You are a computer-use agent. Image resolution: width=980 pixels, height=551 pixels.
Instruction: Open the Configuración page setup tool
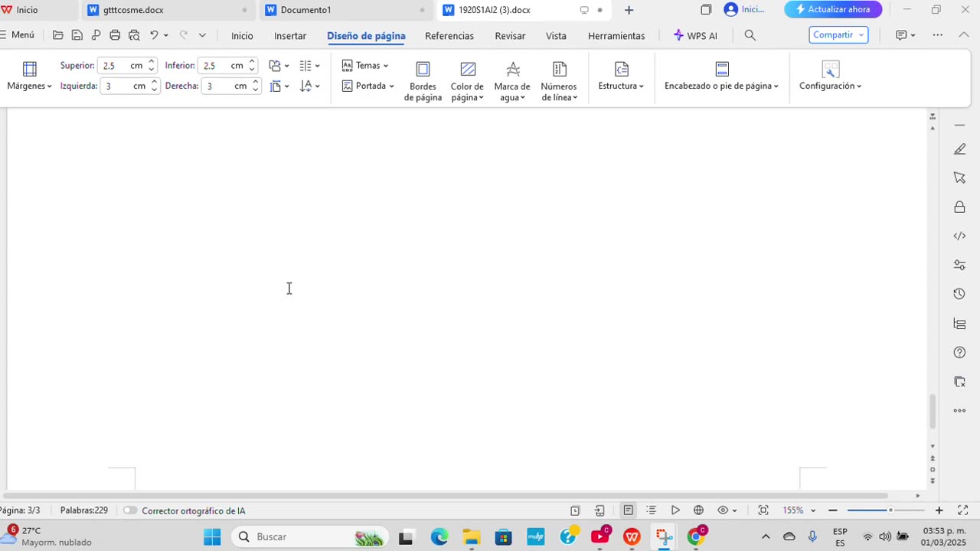coord(830,77)
